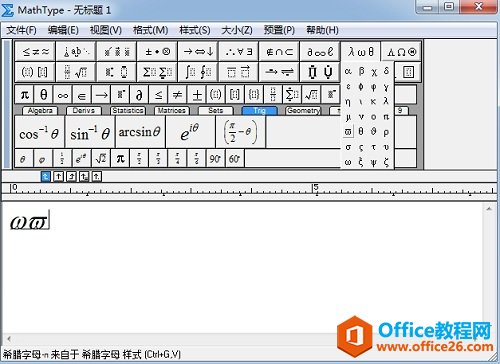Open the arrow symbols palette (→⇔↓)

click(198, 52)
